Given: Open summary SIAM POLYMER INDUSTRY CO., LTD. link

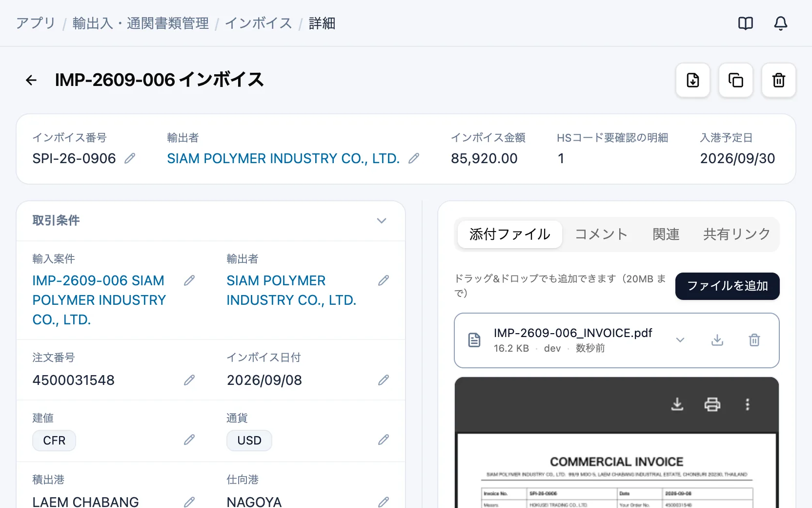Looking at the screenshot, I should point(284,158).
